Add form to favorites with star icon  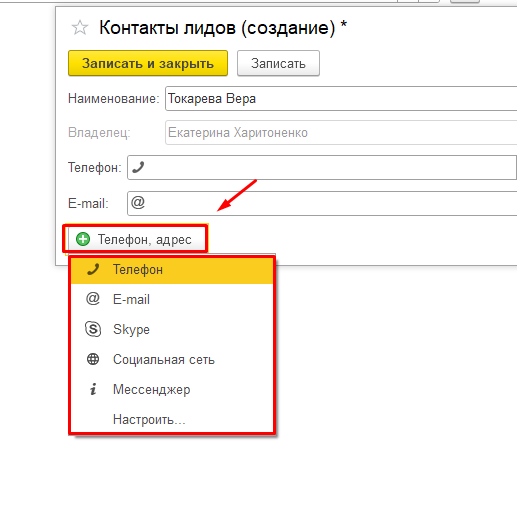(x=80, y=28)
